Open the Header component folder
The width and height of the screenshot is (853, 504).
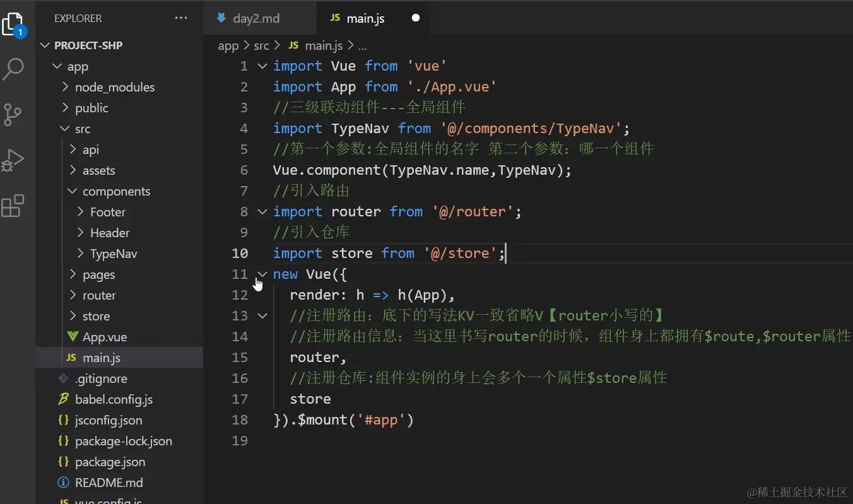pos(110,233)
